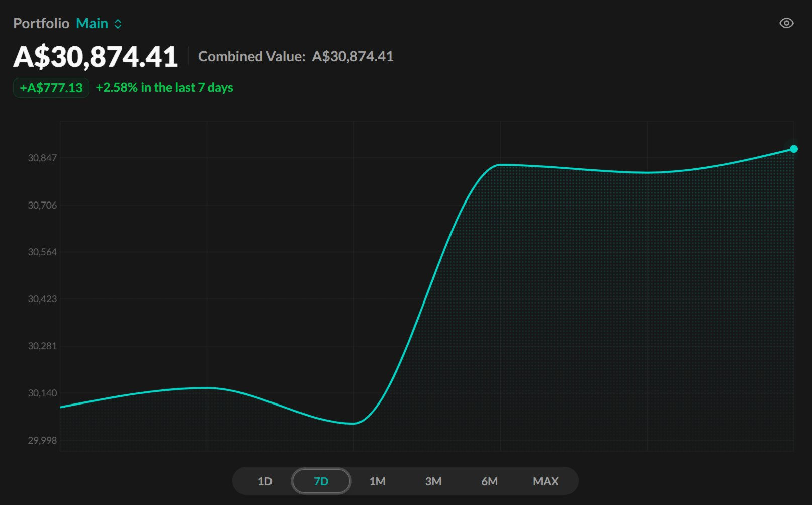Viewport: 812px width, 505px height.
Task: Switch chart to 1M range
Action: click(377, 481)
